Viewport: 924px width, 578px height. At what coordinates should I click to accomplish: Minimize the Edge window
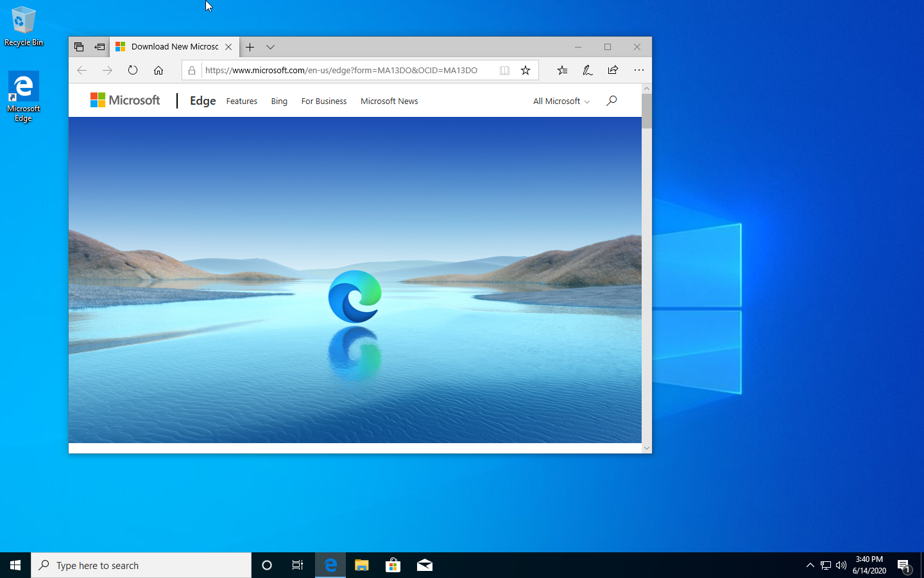[x=578, y=47]
